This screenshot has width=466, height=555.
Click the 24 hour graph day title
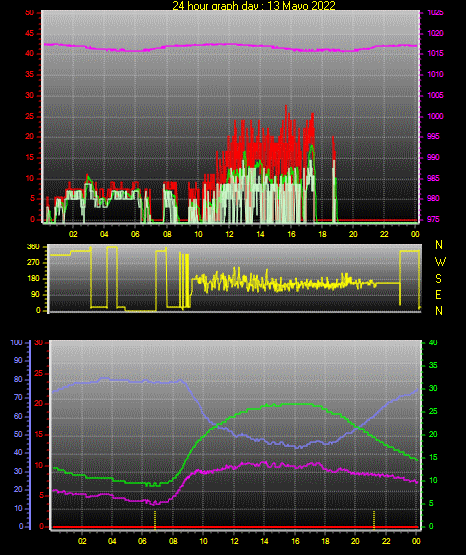point(254,5)
